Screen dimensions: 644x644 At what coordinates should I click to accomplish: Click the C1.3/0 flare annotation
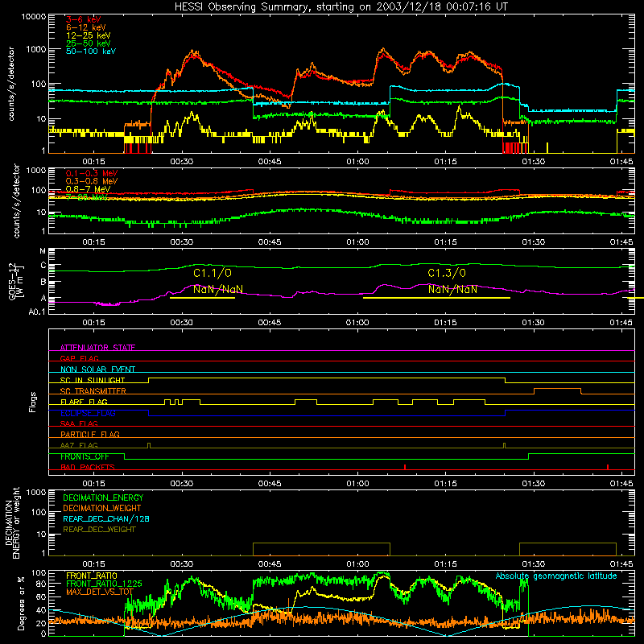pyautogui.click(x=447, y=273)
